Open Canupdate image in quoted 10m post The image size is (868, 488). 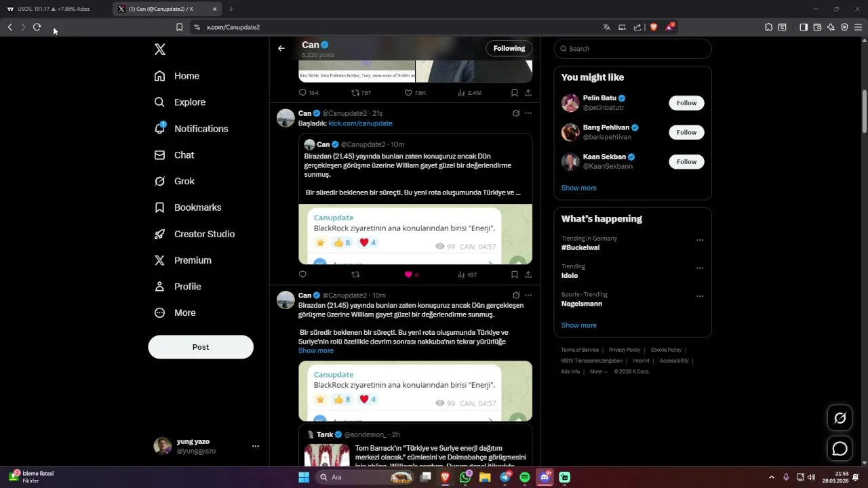coord(415,235)
